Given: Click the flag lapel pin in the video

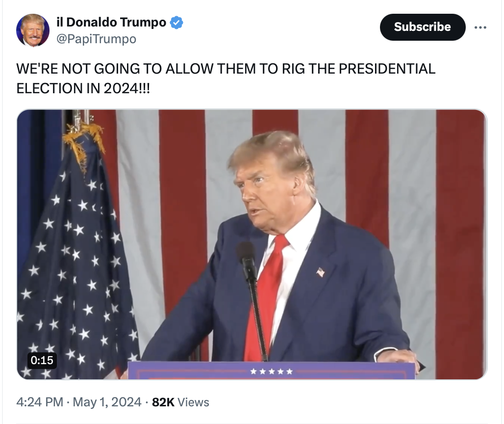Looking at the screenshot, I should pyautogui.click(x=321, y=272).
